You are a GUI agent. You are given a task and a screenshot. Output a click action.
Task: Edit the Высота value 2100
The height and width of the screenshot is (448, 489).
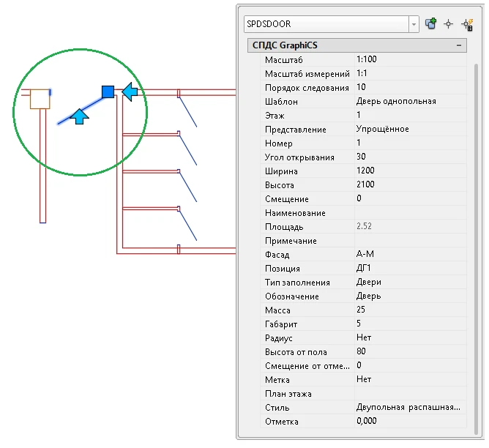tap(410, 184)
